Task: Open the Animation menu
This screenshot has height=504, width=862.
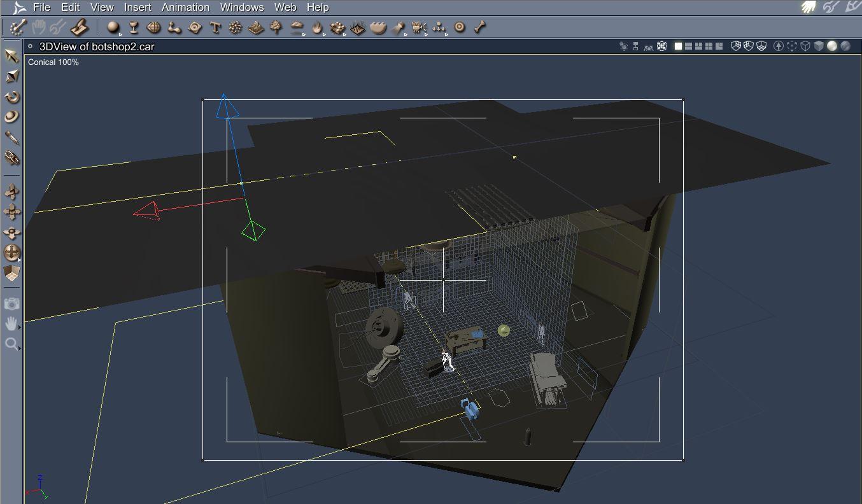Action: [185, 8]
